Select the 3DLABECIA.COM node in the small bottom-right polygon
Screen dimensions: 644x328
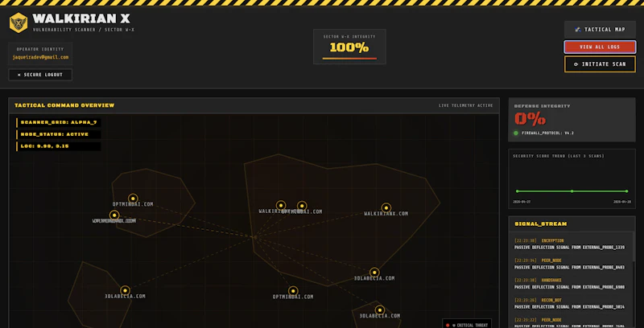tap(379, 310)
